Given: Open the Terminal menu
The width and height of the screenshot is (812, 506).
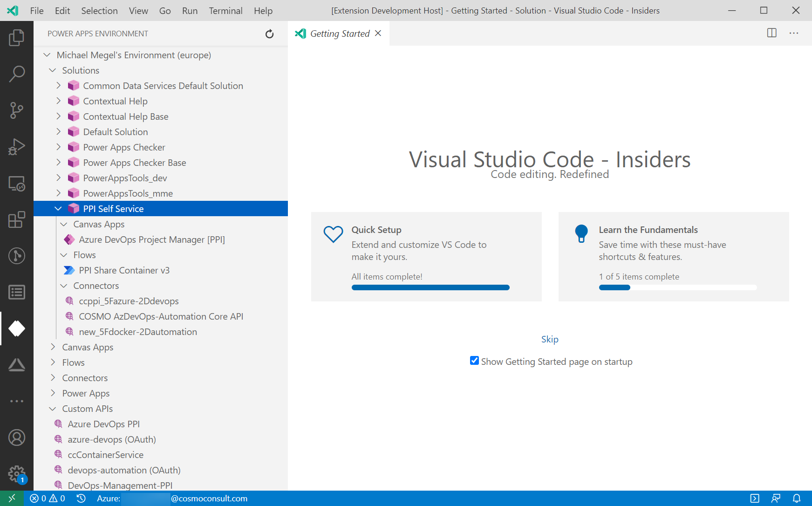Looking at the screenshot, I should (225, 10).
